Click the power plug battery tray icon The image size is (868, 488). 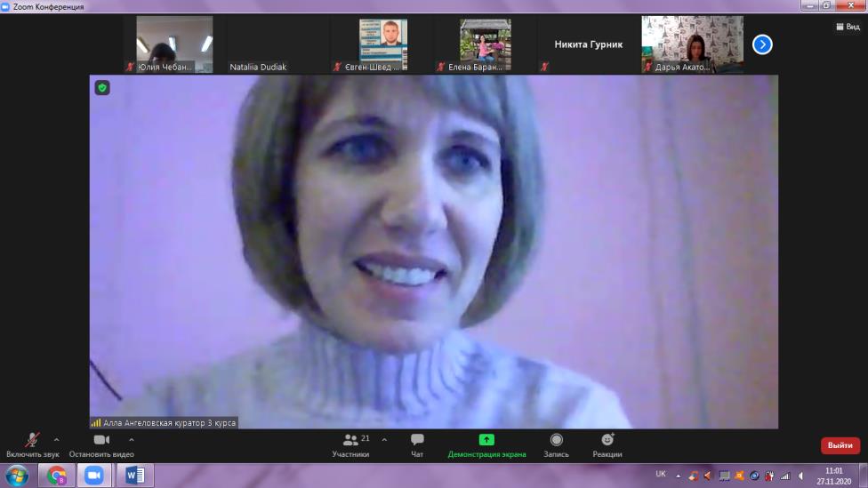pyautogui.click(x=769, y=476)
